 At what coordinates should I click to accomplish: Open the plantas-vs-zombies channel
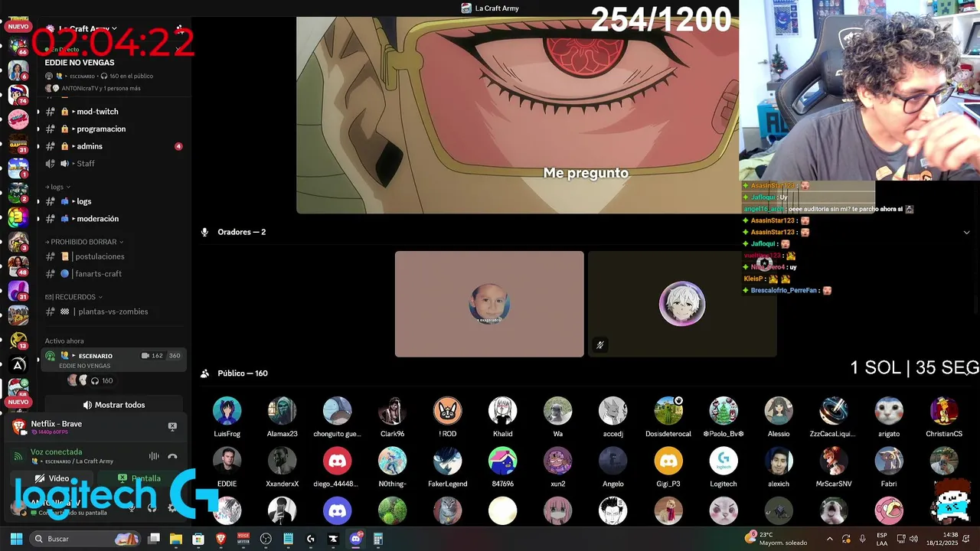[113, 311]
